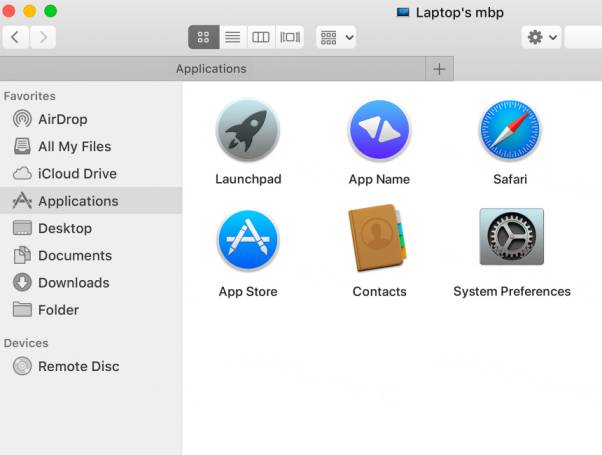Open System Preferences gear icon
This screenshot has height=455, width=602.
pos(511,237)
